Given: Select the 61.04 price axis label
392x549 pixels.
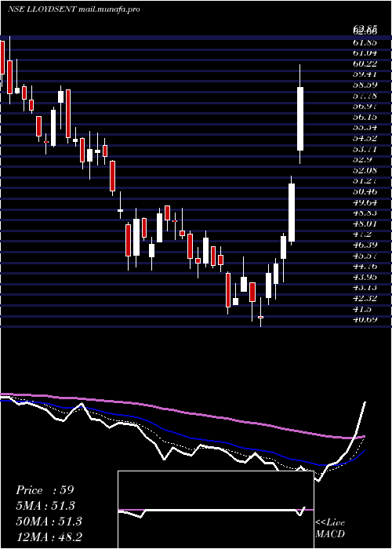Looking at the screenshot, I should [365, 53].
